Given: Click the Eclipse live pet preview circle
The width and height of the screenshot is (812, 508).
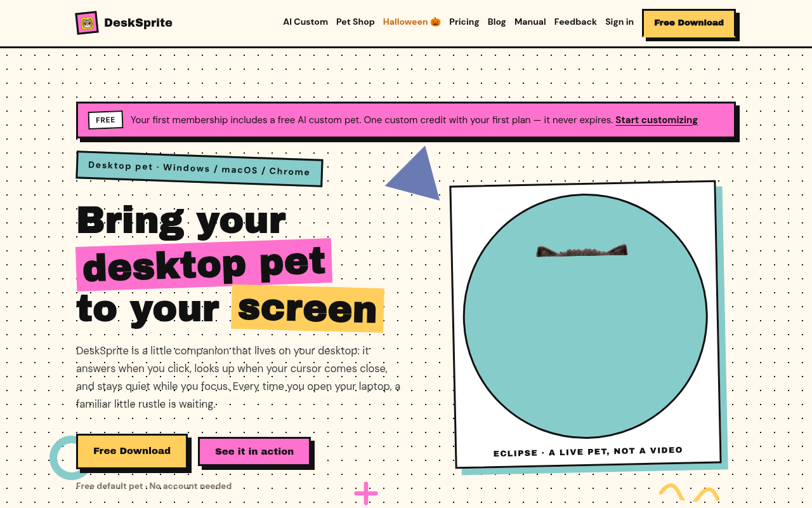Looking at the screenshot, I should (x=585, y=316).
